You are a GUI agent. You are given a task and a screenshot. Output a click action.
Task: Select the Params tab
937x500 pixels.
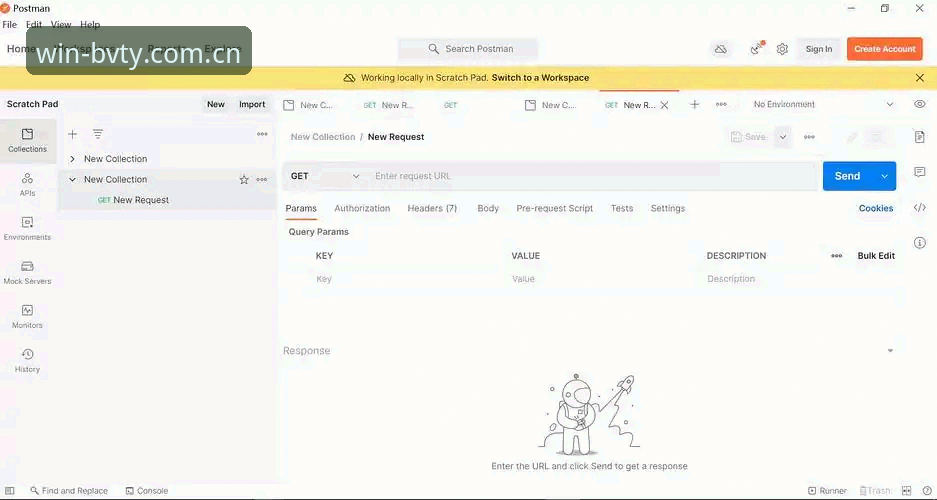pyautogui.click(x=301, y=208)
